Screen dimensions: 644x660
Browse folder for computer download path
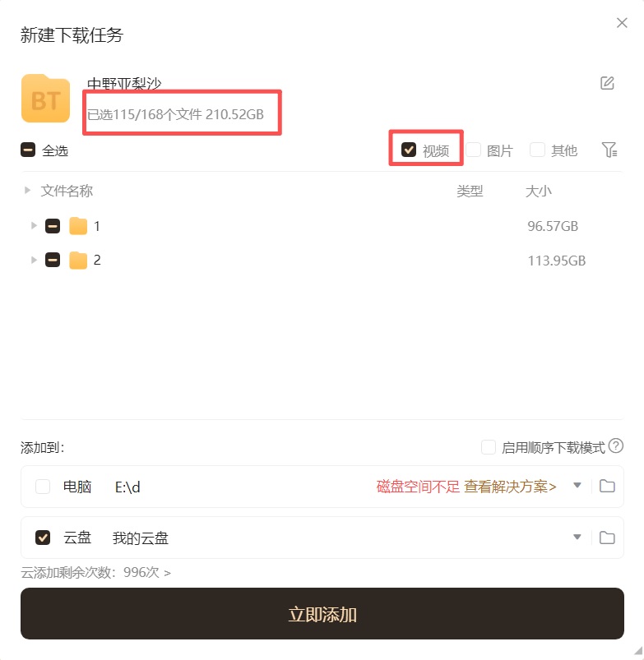click(607, 486)
